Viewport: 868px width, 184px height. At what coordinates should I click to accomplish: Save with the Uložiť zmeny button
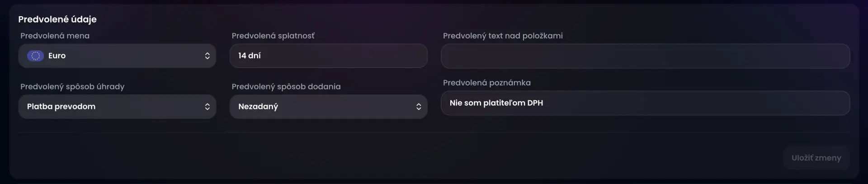(x=816, y=158)
